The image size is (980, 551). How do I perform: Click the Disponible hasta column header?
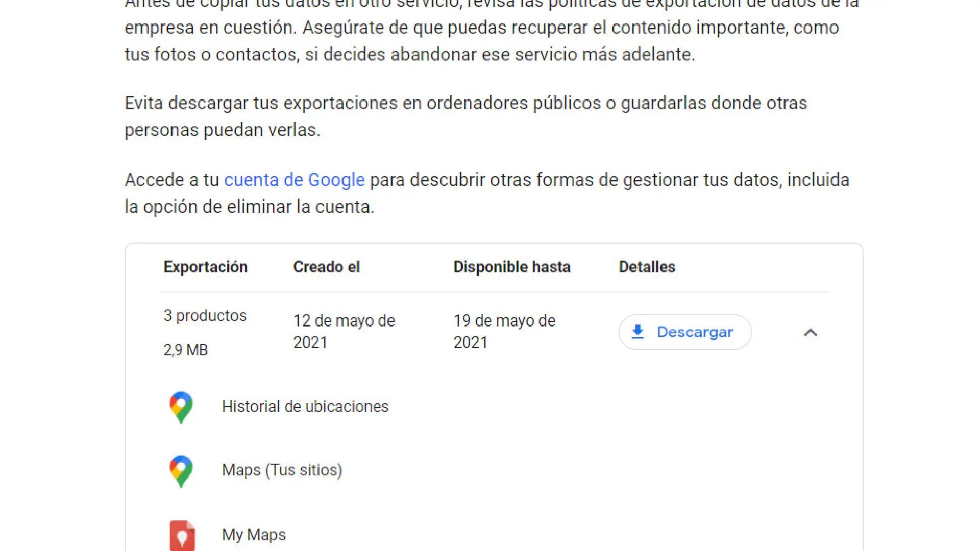[x=511, y=267]
